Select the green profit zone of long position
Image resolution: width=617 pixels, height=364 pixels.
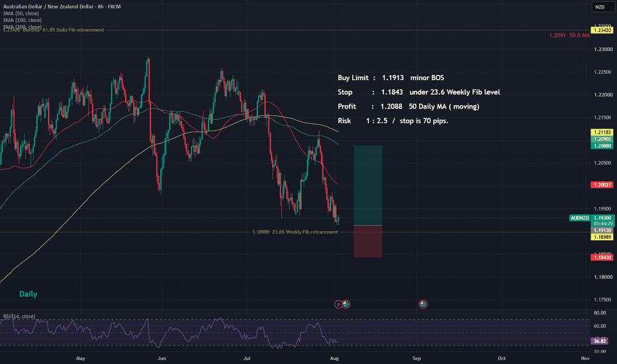coord(368,185)
